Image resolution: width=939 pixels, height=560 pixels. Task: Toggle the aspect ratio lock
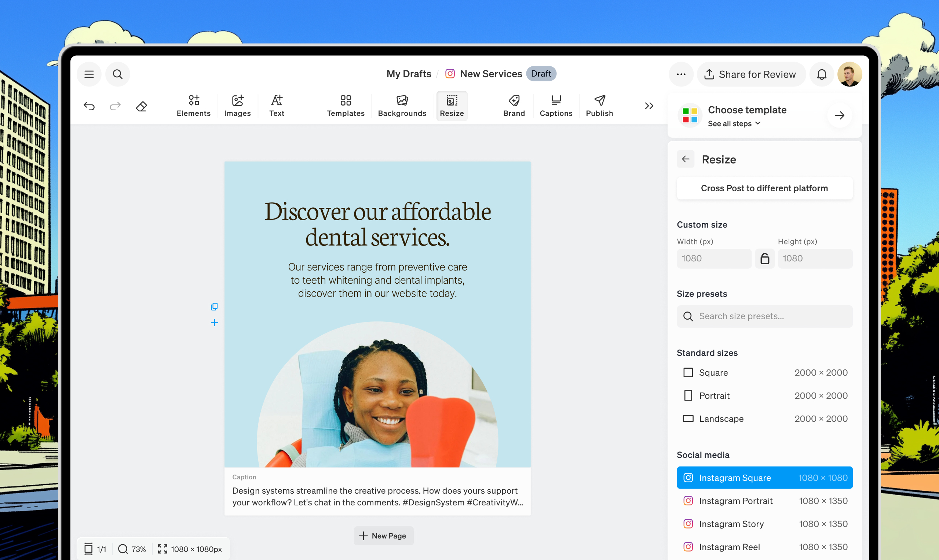(765, 258)
